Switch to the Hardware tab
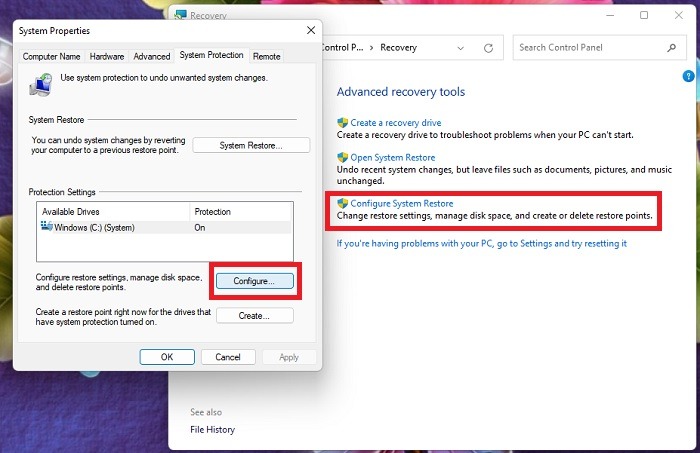The image size is (700, 453). [x=107, y=57]
